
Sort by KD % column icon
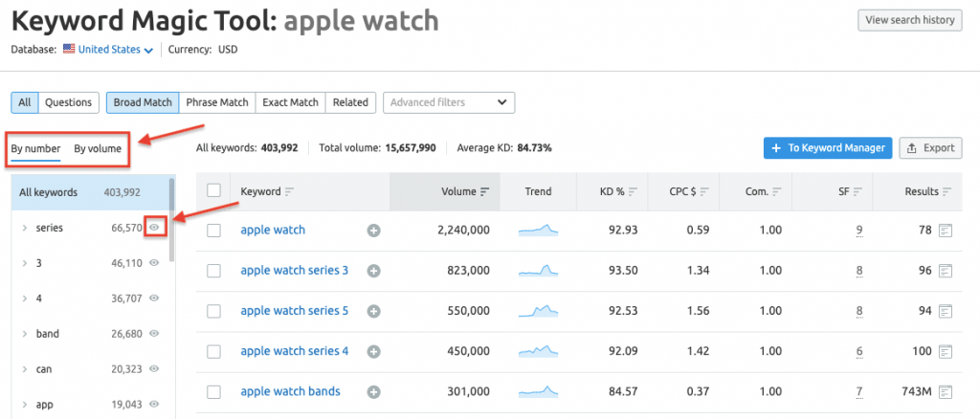(633, 191)
